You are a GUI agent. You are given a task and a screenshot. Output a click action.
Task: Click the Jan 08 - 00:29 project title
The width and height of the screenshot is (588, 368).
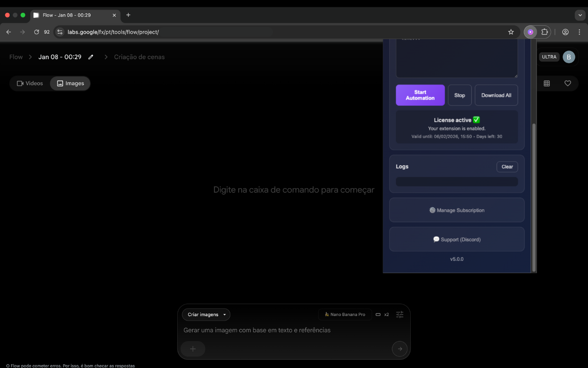pos(60,57)
